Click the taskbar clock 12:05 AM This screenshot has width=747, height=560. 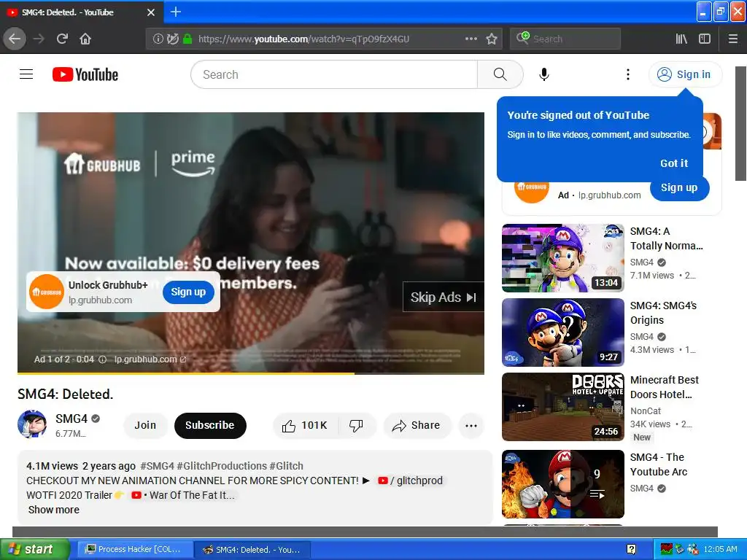pos(720,549)
